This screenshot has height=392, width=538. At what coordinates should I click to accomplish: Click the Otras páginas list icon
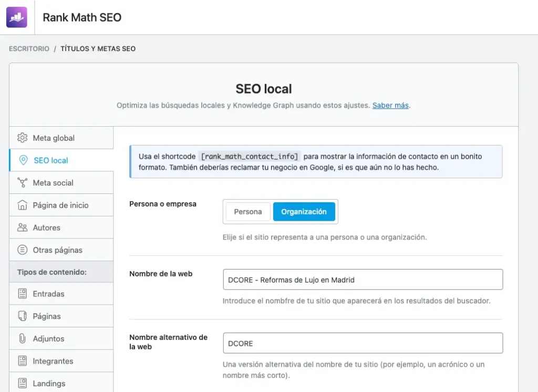click(x=22, y=250)
